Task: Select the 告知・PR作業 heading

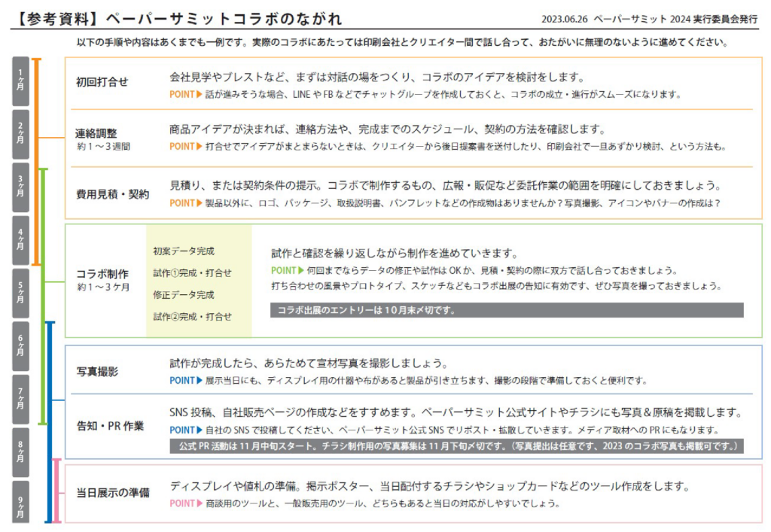Action: (x=110, y=426)
